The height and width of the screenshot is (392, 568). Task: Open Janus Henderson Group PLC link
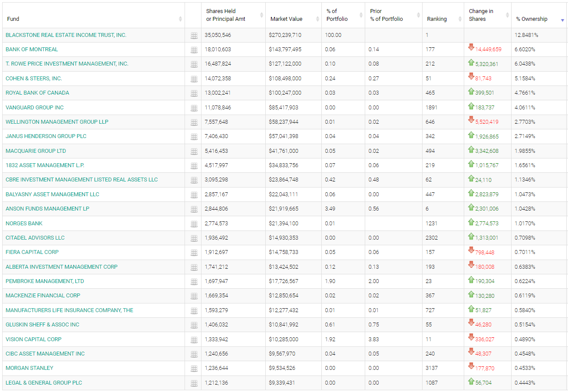pos(46,136)
